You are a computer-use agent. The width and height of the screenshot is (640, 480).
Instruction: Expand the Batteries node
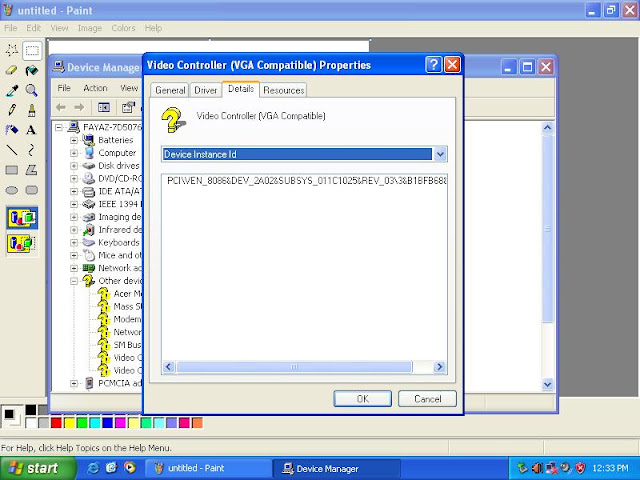pyautogui.click(x=74, y=140)
